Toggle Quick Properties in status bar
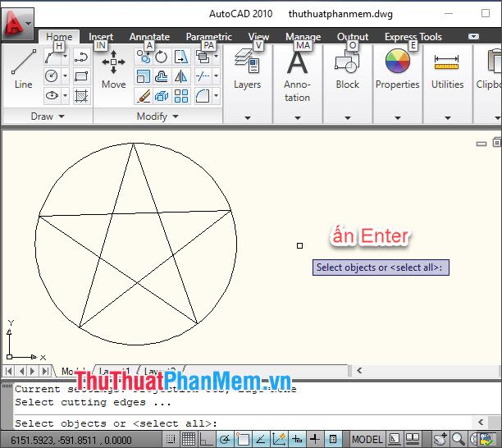This screenshot has height=448, width=502. tap(333, 439)
